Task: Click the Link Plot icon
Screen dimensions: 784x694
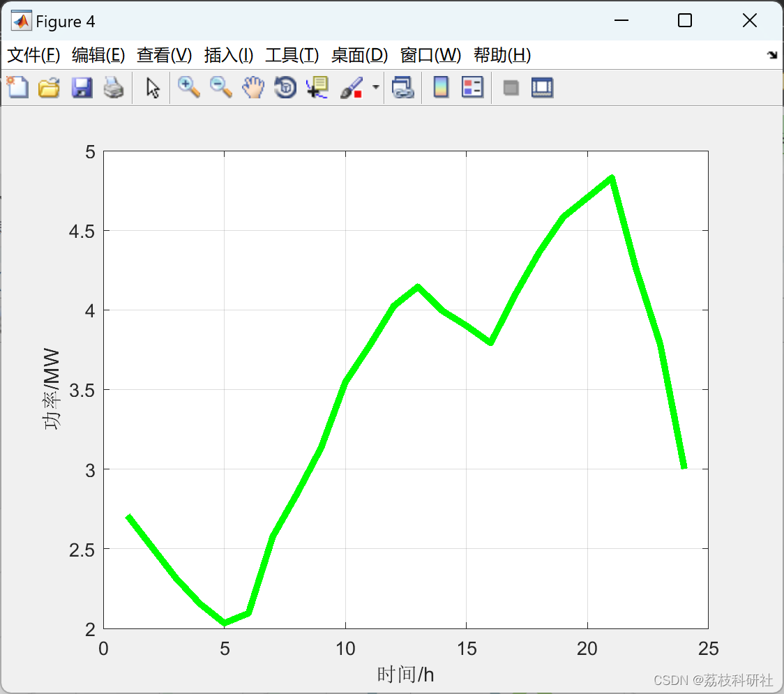Action: [403, 87]
